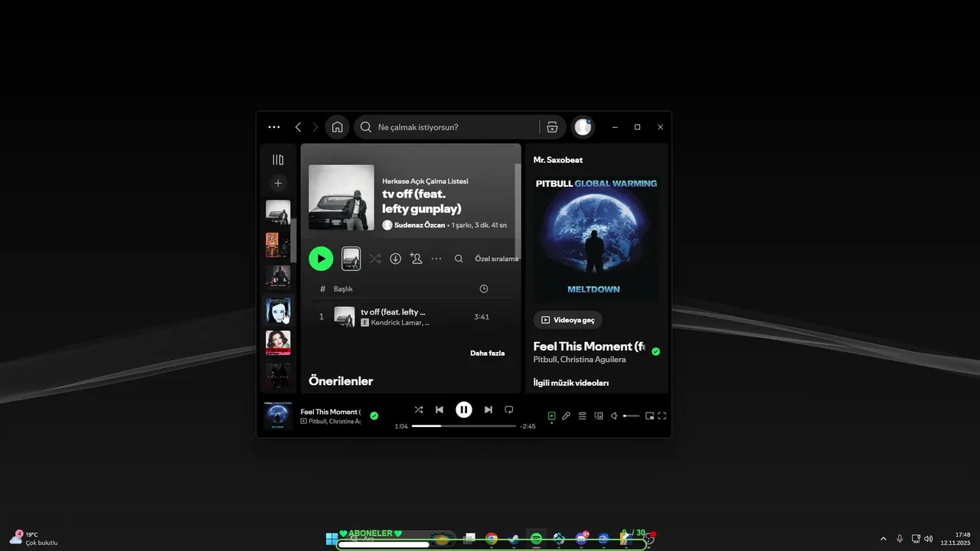Click the now-playing bar album thumbnail
Viewport: 980px width, 551px height.
[278, 416]
